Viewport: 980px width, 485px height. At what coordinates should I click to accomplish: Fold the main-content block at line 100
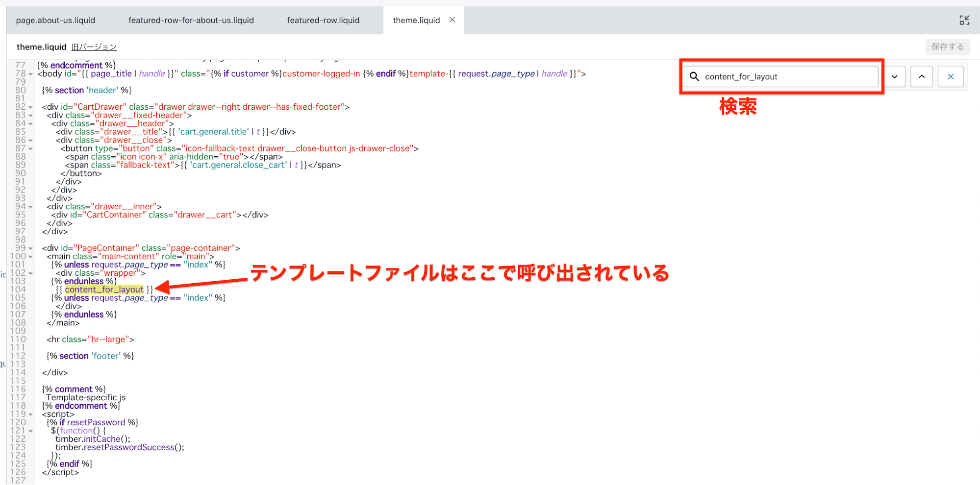pyautogui.click(x=30, y=257)
